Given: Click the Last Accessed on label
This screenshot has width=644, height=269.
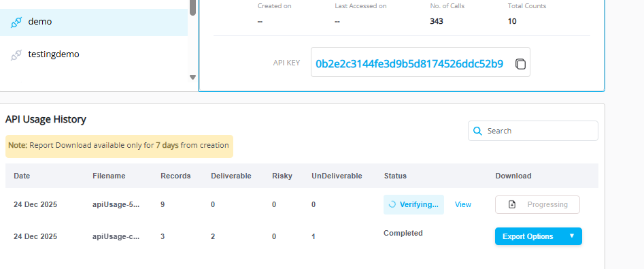Looking at the screenshot, I should coord(360,5).
